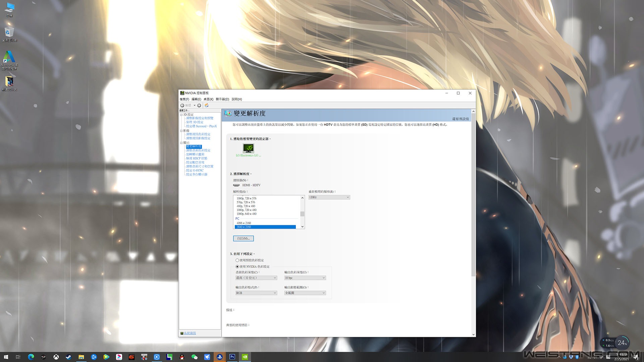This screenshot has height=362, width=644.
Task: Open the This PC desktop icon
Action: pos(9,9)
